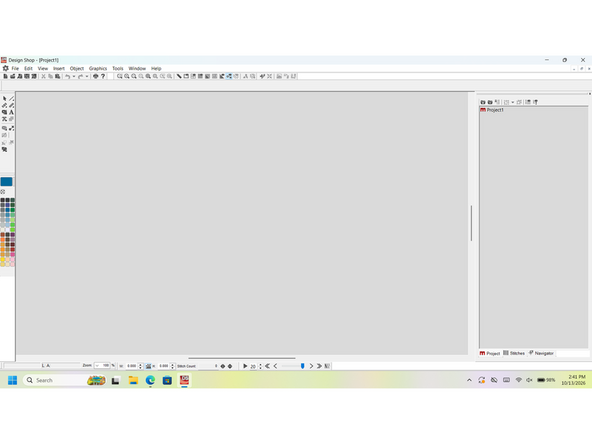Click the single left arrow step control
592x444 pixels.
click(x=276, y=366)
